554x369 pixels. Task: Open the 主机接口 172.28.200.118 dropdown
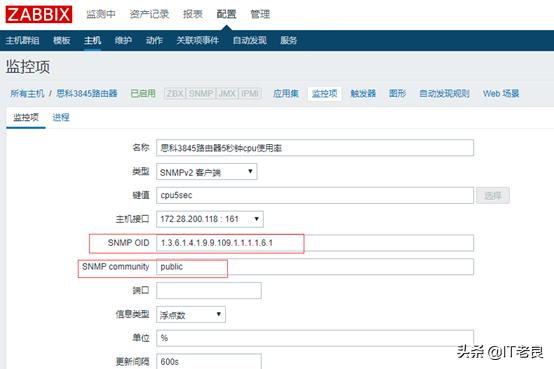210,219
